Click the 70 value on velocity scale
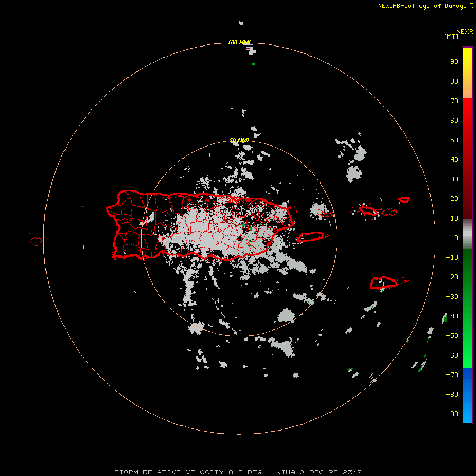The height and width of the screenshot is (476, 476). [x=454, y=101]
